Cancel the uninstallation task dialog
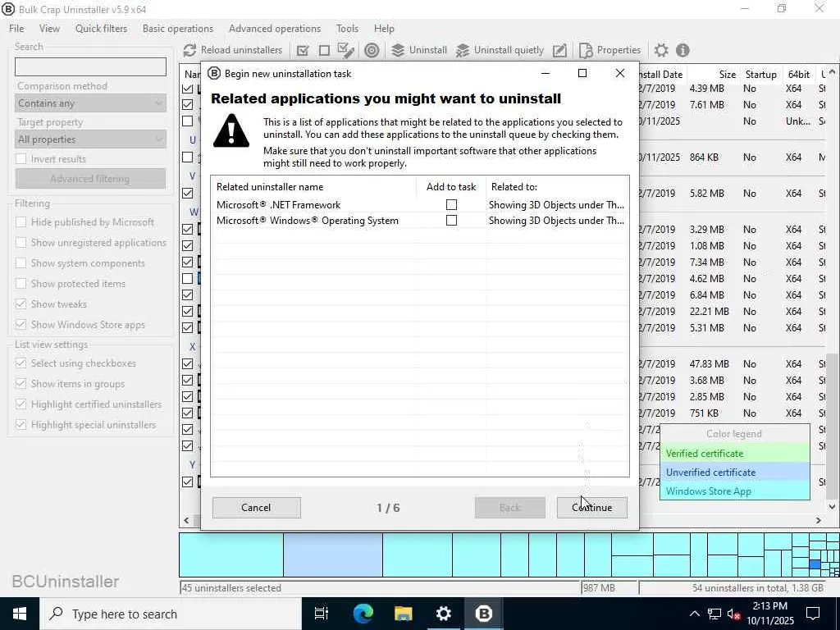Viewport: 840px width, 630px height. click(x=256, y=507)
